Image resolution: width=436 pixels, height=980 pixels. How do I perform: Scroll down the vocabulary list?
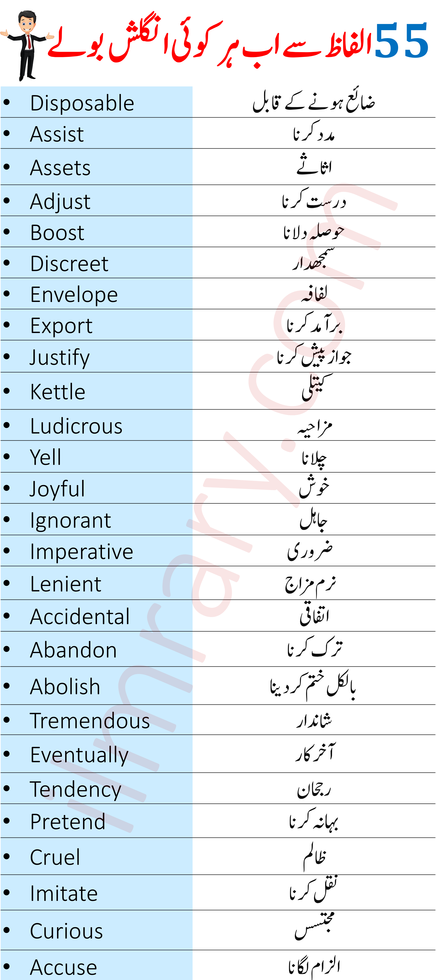[x=218, y=963]
